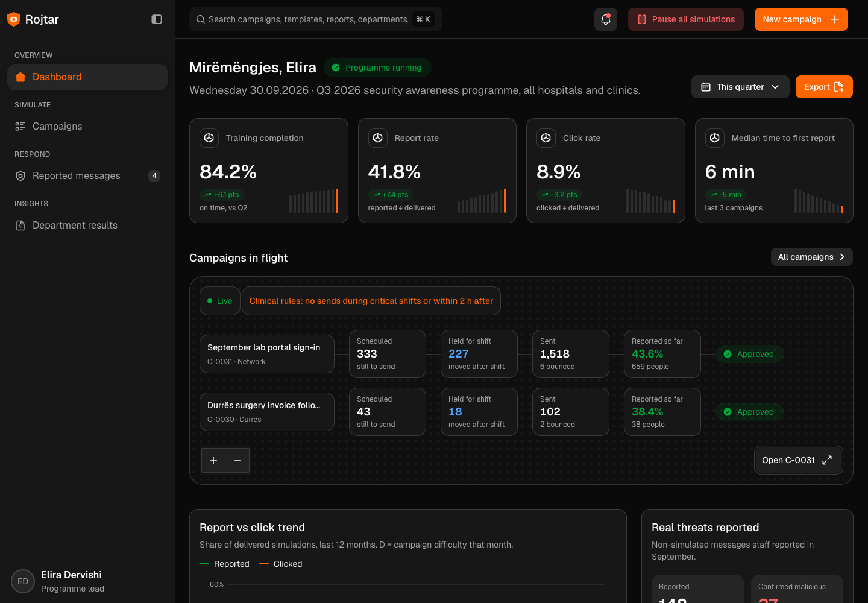This screenshot has width=868, height=603.
Task: Create a New campaign
Action: pos(801,19)
